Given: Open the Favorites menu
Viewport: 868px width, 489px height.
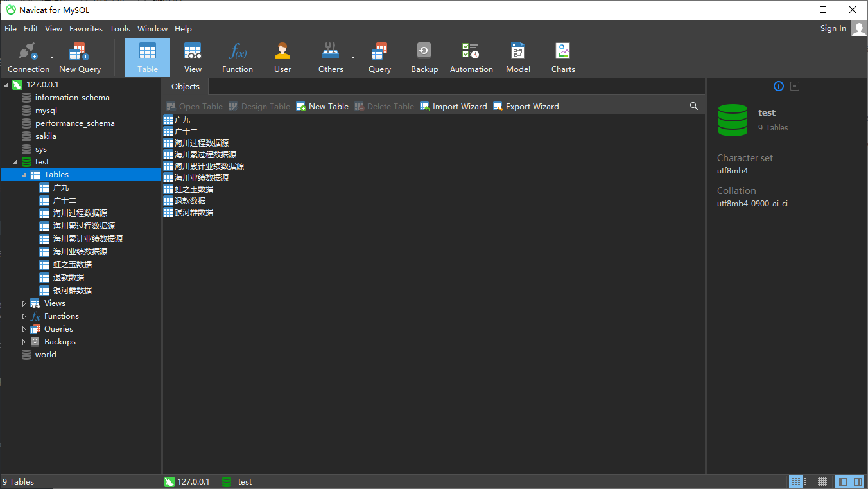Looking at the screenshot, I should 86,29.
